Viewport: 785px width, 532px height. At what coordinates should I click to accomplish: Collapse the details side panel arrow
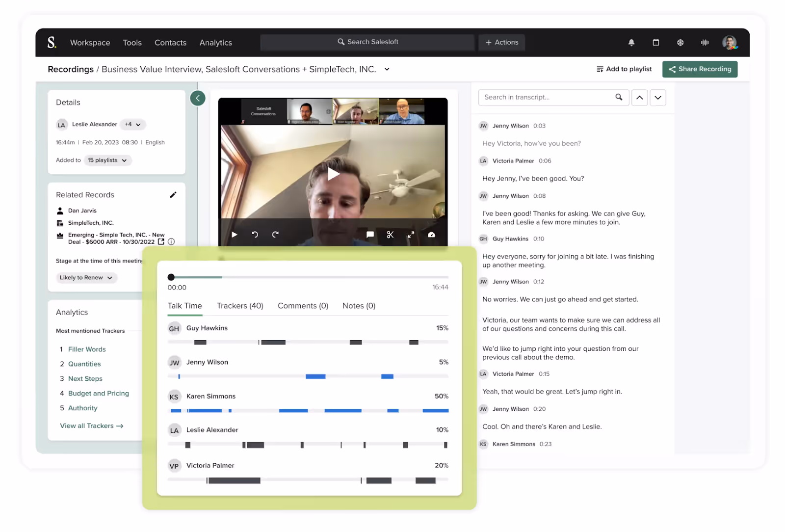pyautogui.click(x=198, y=98)
